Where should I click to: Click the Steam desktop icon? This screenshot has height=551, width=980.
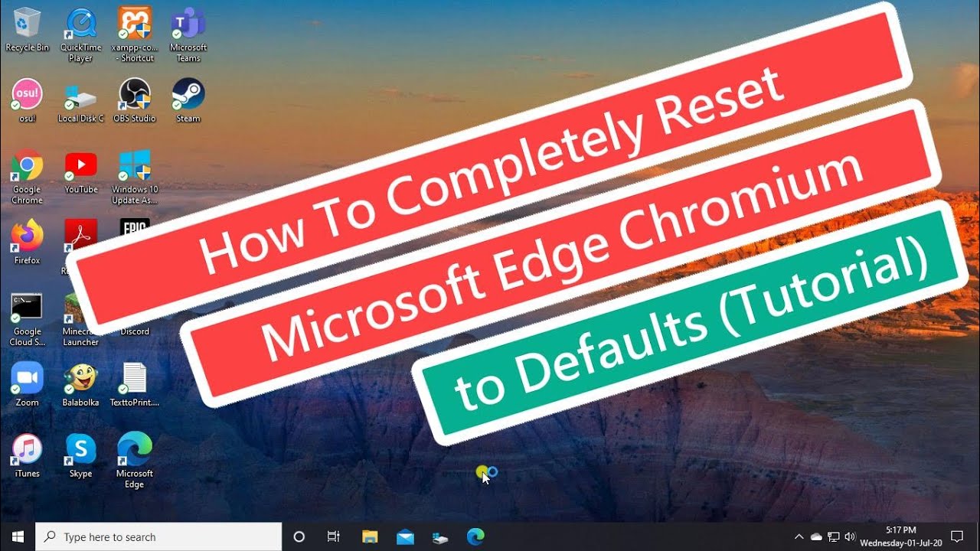click(188, 100)
